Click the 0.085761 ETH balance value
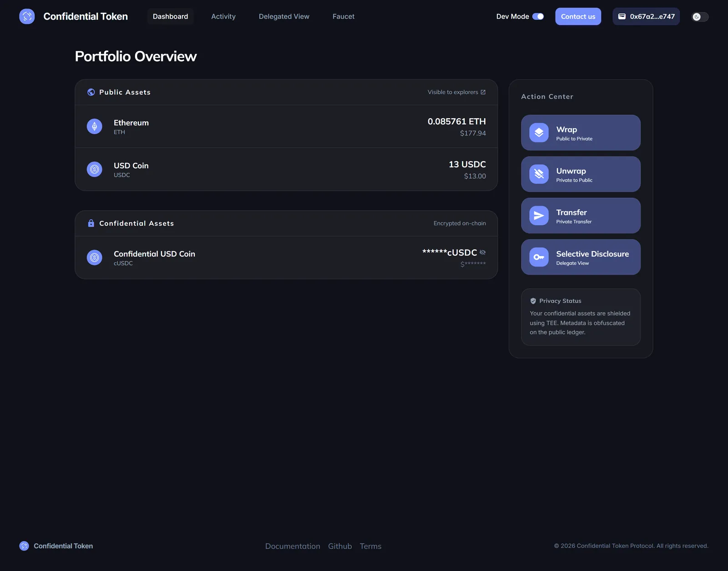The height and width of the screenshot is (571, 728). pos(456,121)
